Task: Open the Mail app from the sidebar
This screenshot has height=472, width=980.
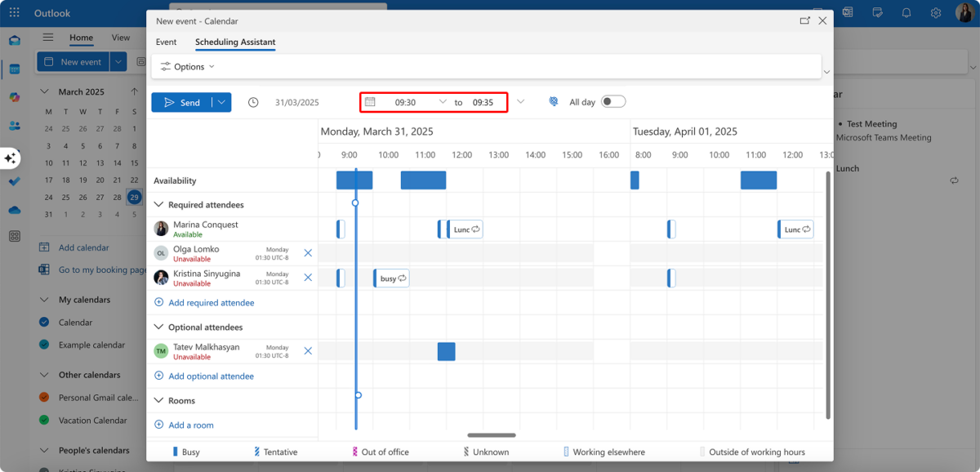Action: (14, 39)
